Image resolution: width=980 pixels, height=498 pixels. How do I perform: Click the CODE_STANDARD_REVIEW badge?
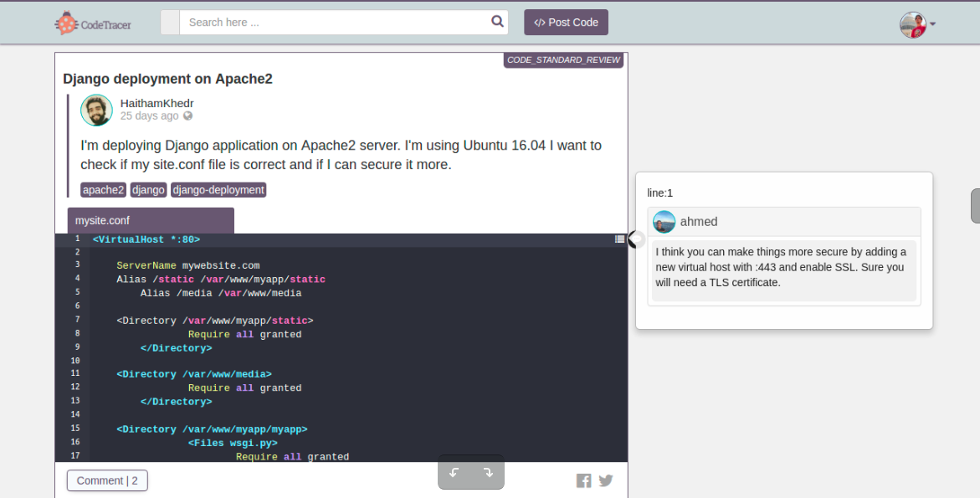pyautogui.click(x=563, y=60)
